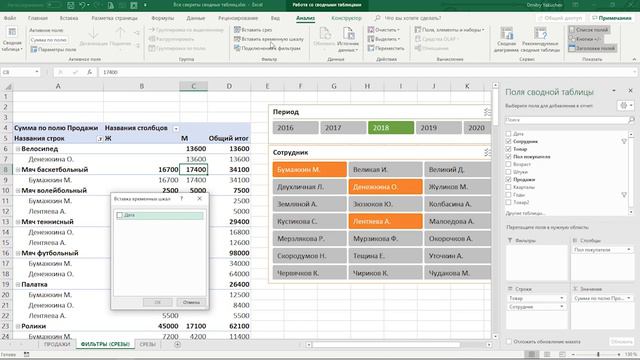This screenshot has width=640, height=360.
Task: Open the Сводная таблица (PivotTable) ribbon button
Action: click(x=12, y=40)
